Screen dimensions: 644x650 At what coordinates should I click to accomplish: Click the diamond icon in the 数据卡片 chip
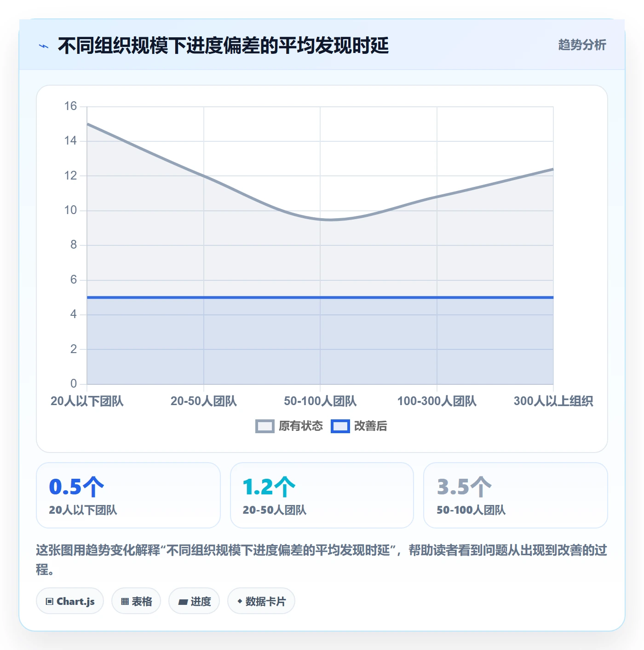(240, 601)
